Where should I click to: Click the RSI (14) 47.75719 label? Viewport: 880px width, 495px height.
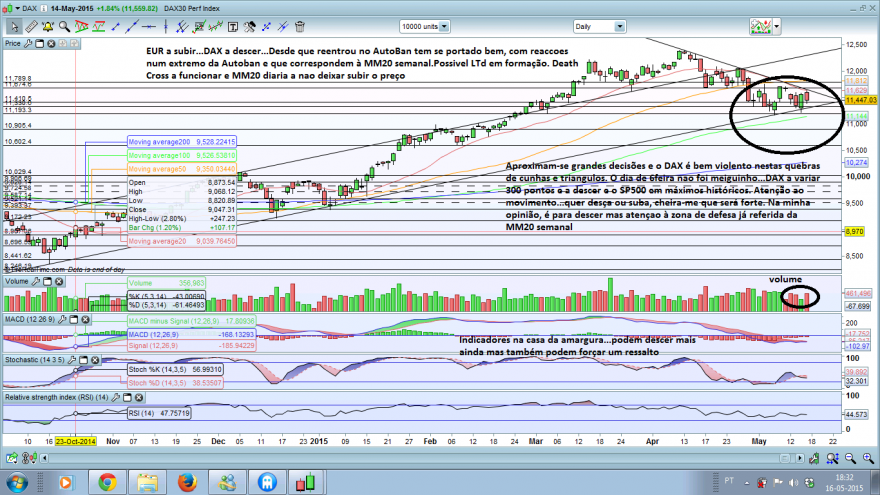(159, 413)
